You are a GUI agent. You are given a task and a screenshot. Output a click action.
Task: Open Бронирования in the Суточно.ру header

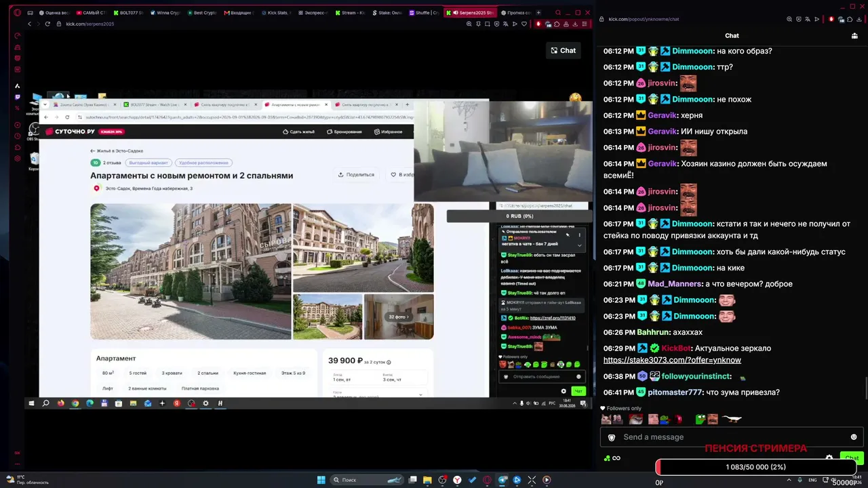[x=344, y=131]
